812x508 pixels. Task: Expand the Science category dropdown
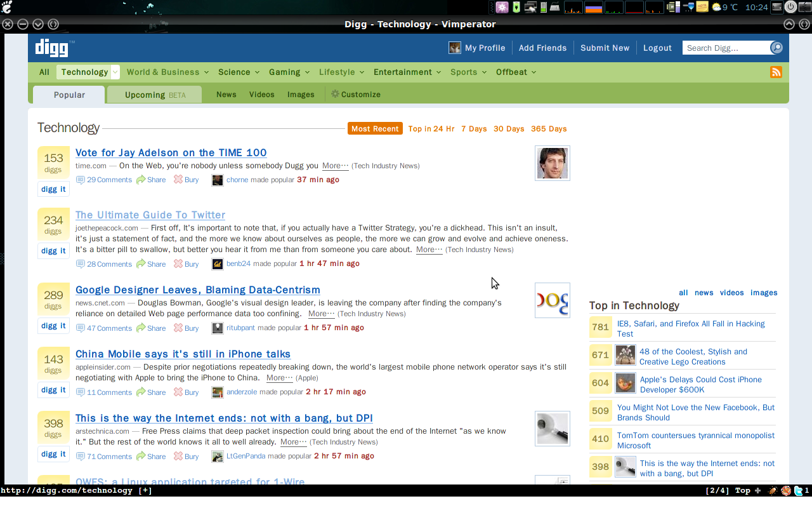(x=256, y=72)
